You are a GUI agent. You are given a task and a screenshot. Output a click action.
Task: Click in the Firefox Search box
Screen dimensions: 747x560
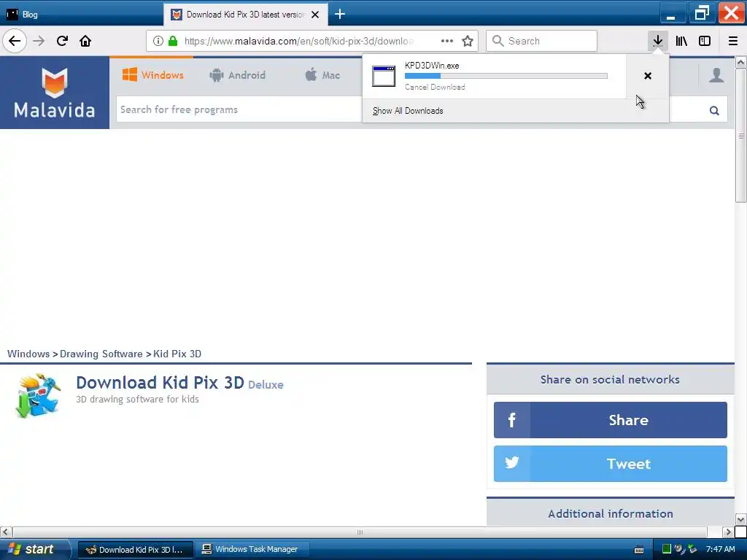click(x=542, y=41)
